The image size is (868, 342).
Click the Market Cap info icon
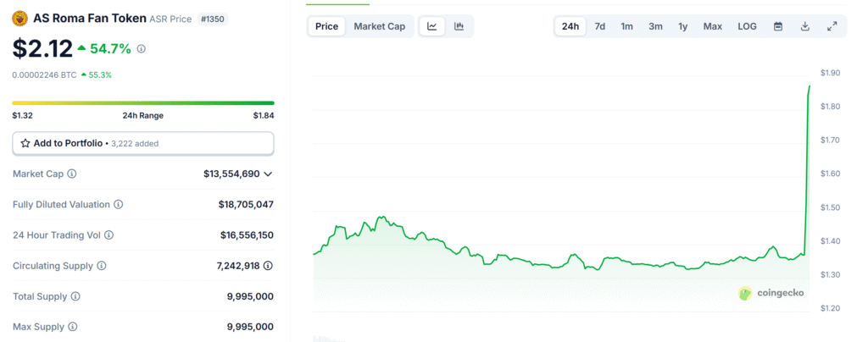pyautogui.click(x=72, y=174)
